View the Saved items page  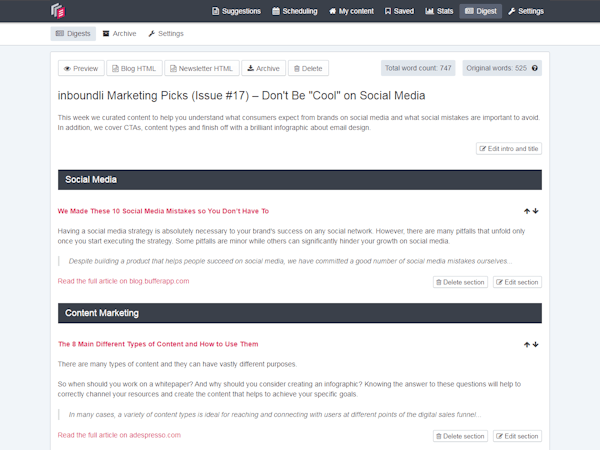point(399,12)
